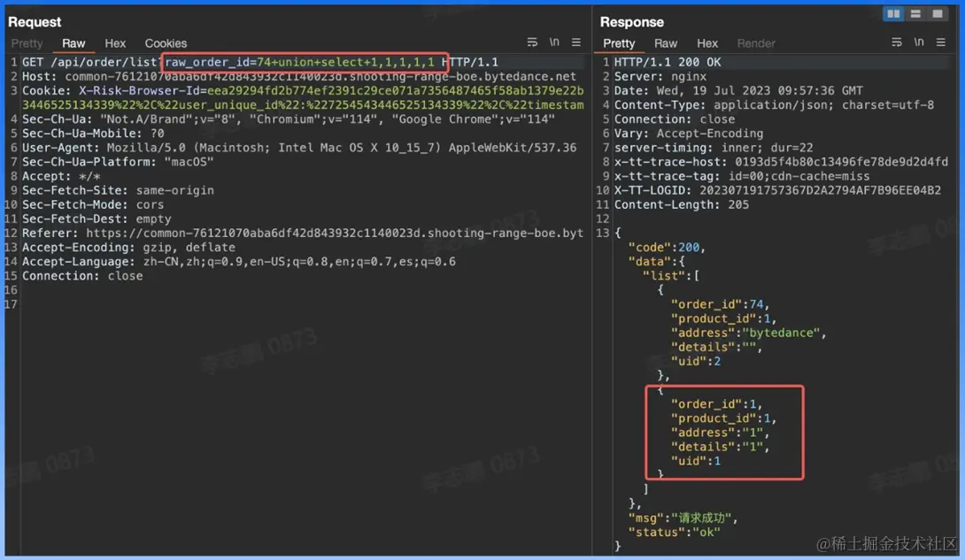The width and height of the screenshot is (965, 560).
Task: Click Sec-Ch-Ua-Platform "macOS" line
Action: pyautogui.click(x=118, y=162)
